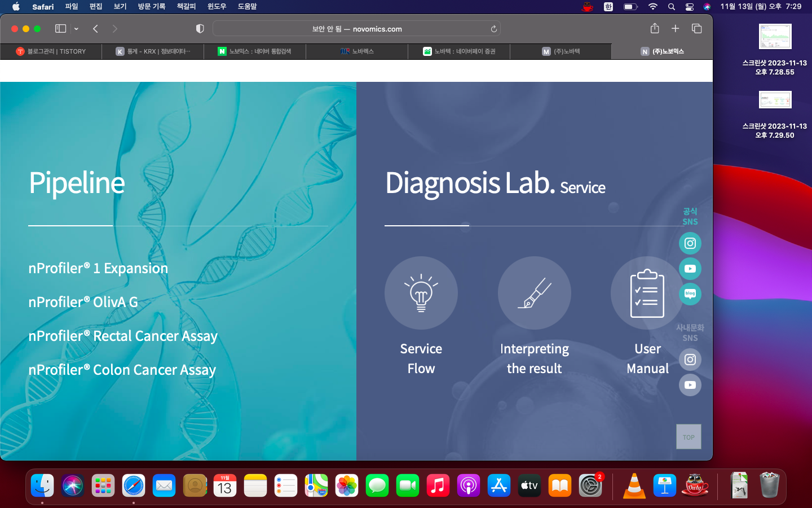Open Photos from the Dock
This screenshot has height=508, width=812.
pos(347,485)
